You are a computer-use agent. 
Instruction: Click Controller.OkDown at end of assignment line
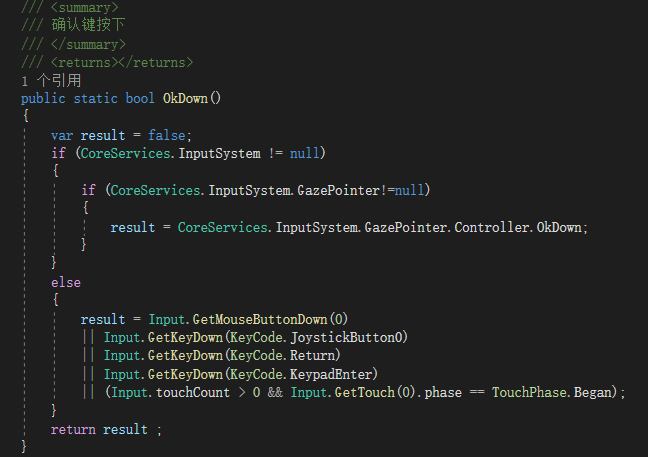518,227
